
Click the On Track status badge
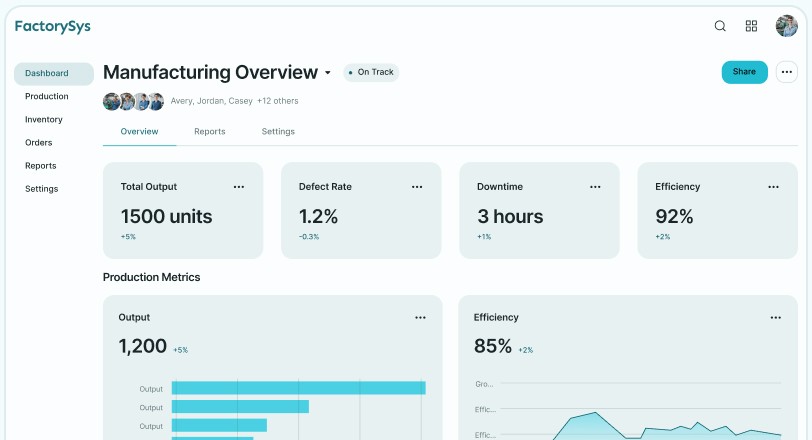[x=371, y=72]
